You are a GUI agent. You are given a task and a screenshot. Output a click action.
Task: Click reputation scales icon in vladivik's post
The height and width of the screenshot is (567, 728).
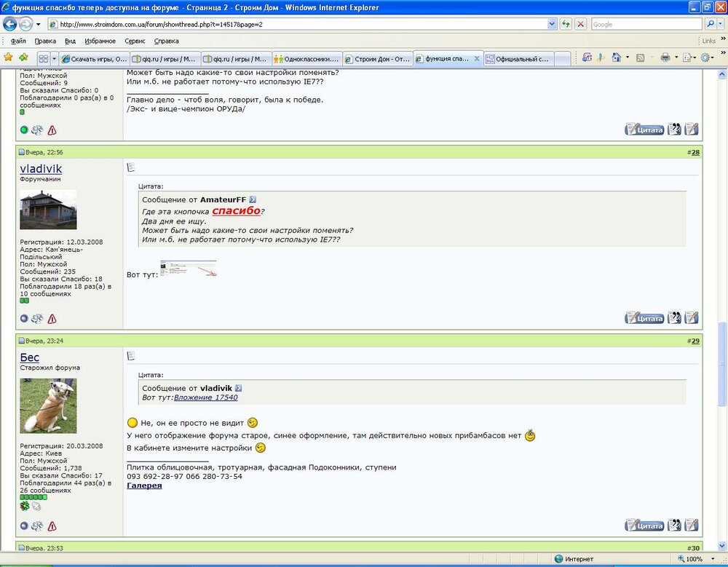[37, 319]
